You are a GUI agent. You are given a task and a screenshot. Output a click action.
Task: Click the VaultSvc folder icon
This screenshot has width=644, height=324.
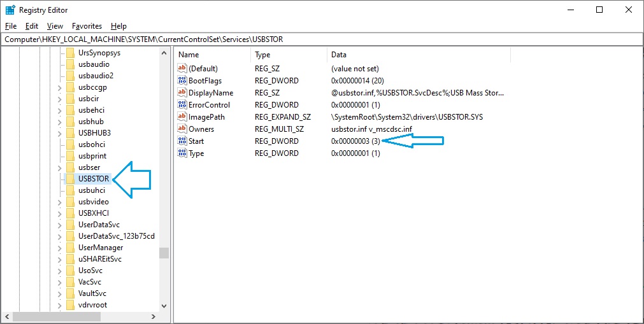click(x=70, y=293)
